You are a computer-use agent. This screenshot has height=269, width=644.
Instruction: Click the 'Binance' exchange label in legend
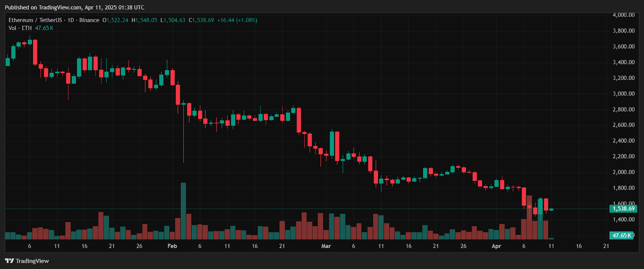pos(89,20)
